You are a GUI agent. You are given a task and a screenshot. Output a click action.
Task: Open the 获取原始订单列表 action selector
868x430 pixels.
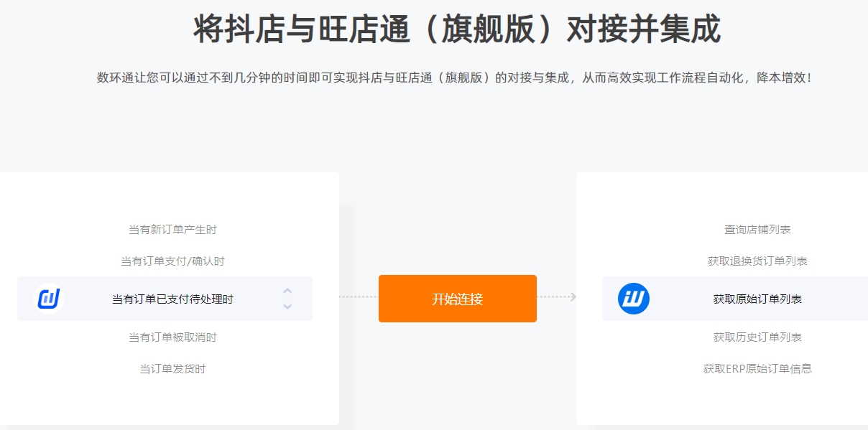(735, 299)
